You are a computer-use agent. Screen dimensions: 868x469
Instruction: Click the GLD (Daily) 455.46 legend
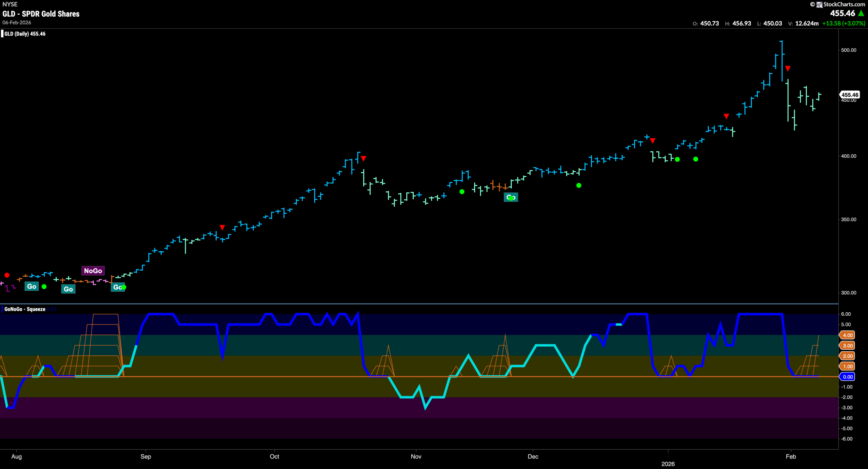pyautogui.click(x=25, y=34)
